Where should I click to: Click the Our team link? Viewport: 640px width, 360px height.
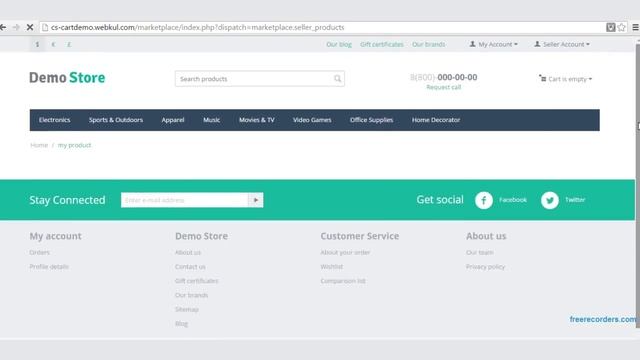480,252
